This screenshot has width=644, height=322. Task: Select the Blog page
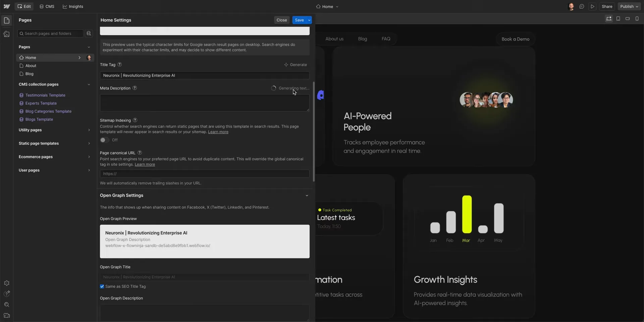click(x=30, y=74)
